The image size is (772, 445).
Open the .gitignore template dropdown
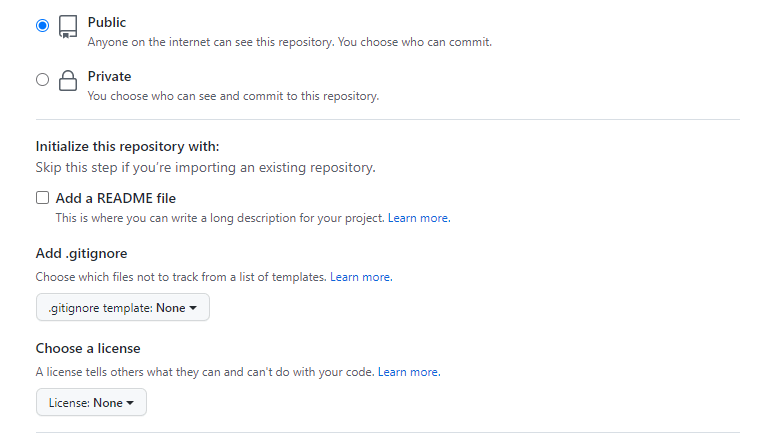(x=122, y=308)
